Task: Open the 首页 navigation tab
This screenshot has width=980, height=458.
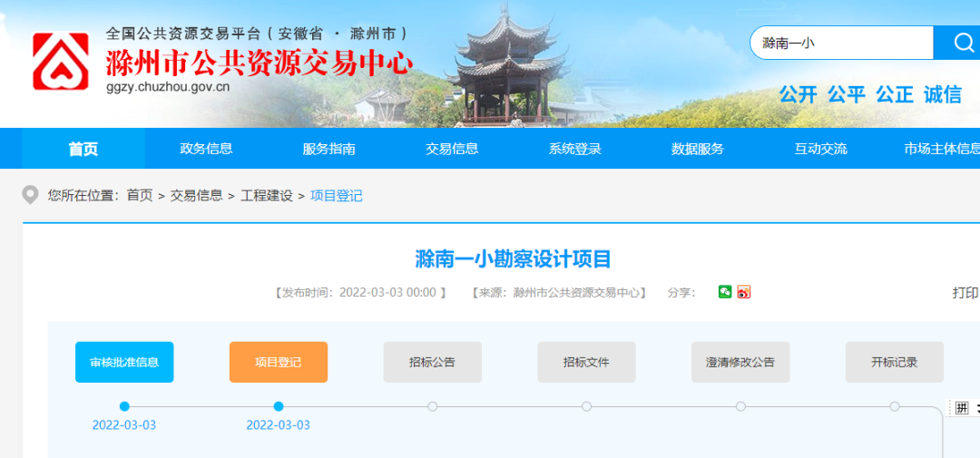Action: tap(83, 149)
